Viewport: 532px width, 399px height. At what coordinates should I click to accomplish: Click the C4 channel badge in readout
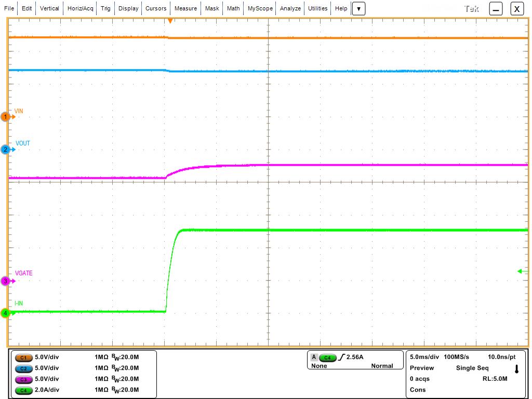coord(23,390)
